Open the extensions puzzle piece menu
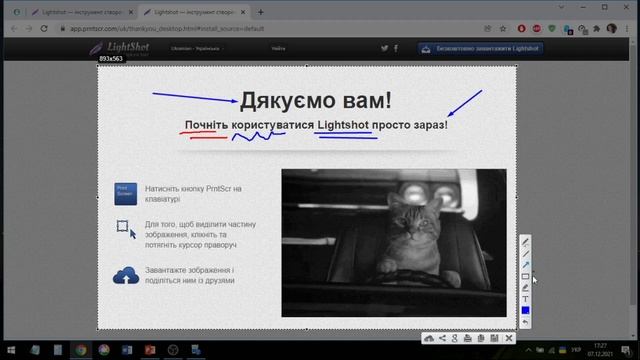Viewport: 640px width, 360px height. tap(597, 29)
